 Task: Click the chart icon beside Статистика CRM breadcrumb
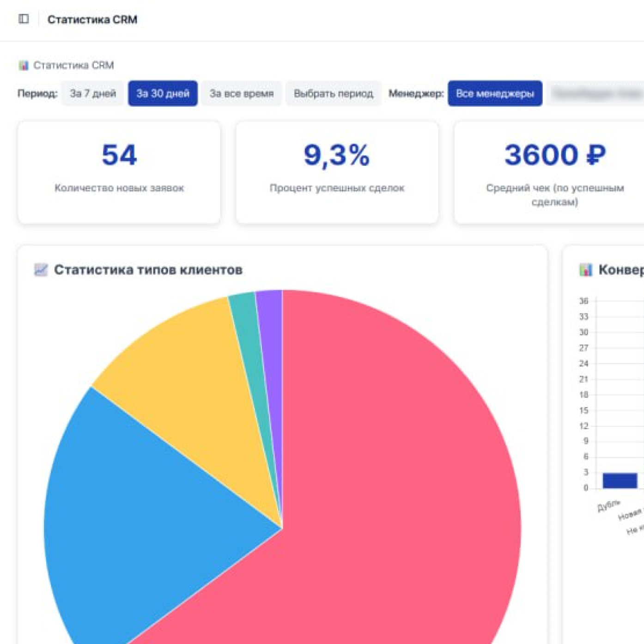click(x=24, y=65)
